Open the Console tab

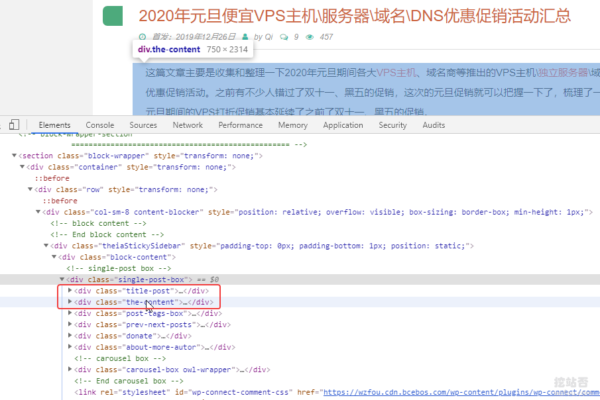pyautogui.click(x=100, y=125)
